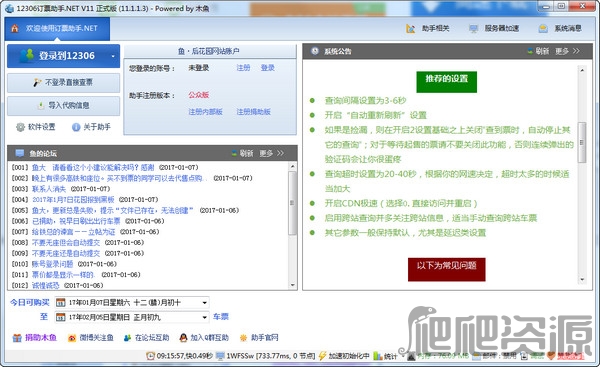Click the 注册内部版 link

pyautogui.click(x=205, y=112)
